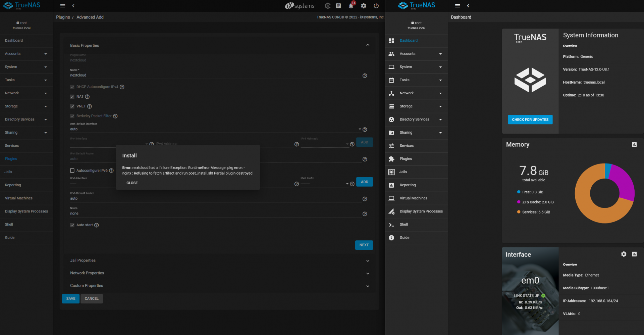The image size is (644, 335).
Task: Toggle the Auto-start checkbox
Action: coord(72,225)
